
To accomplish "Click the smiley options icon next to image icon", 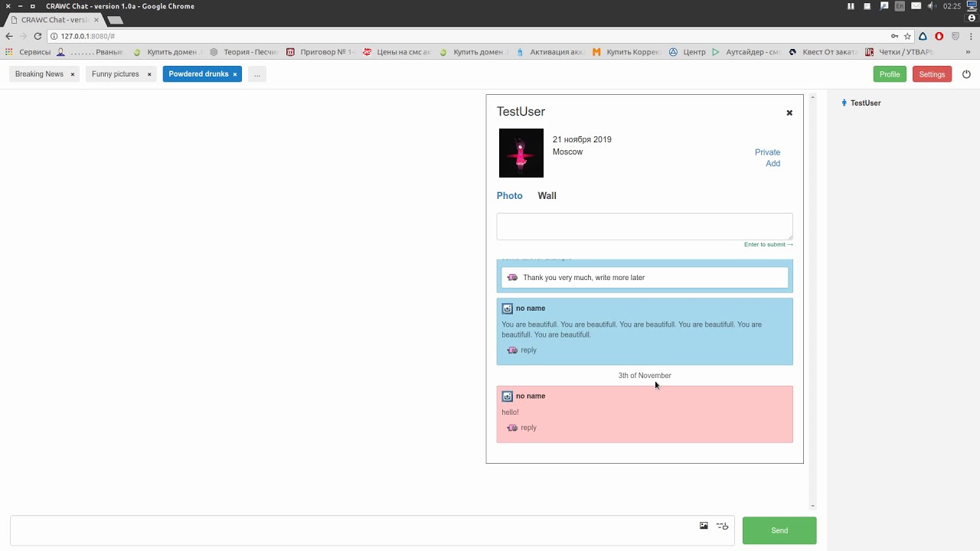I will click(722, 526).
